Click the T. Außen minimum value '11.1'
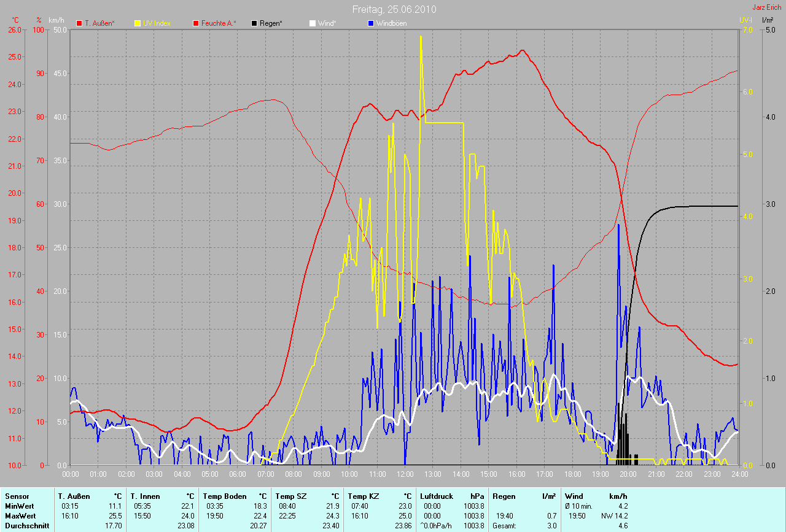 [x=115, y=506]
